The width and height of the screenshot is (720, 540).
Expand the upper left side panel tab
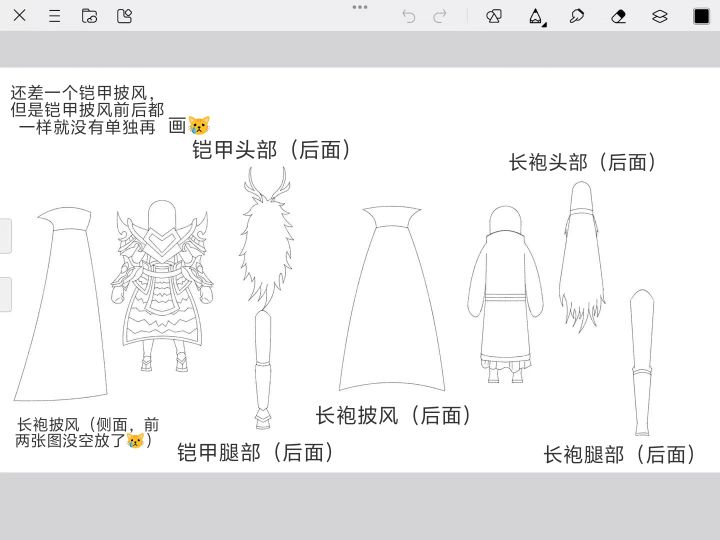point(5,236)
